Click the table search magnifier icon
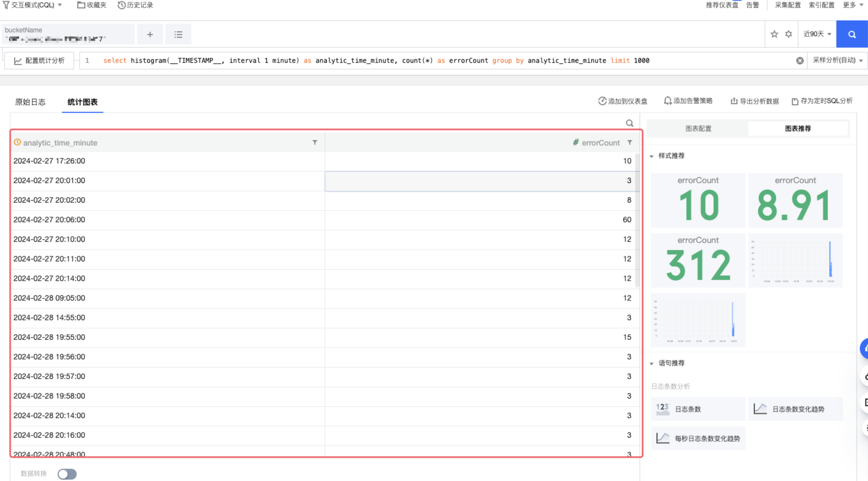Screen dimensions: 868x481 (629, 123)
